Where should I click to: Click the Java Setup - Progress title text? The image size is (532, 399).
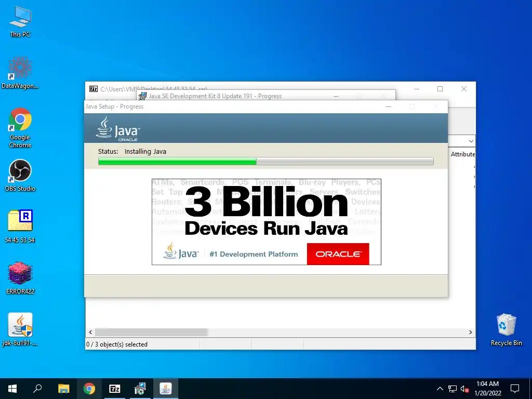coord(114,107)
